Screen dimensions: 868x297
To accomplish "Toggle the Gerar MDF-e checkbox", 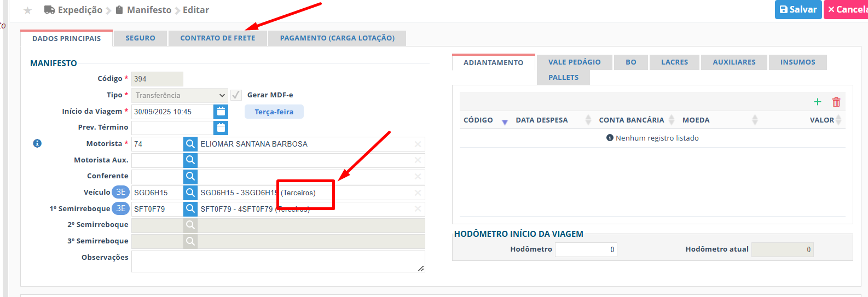I will (236, 95).
